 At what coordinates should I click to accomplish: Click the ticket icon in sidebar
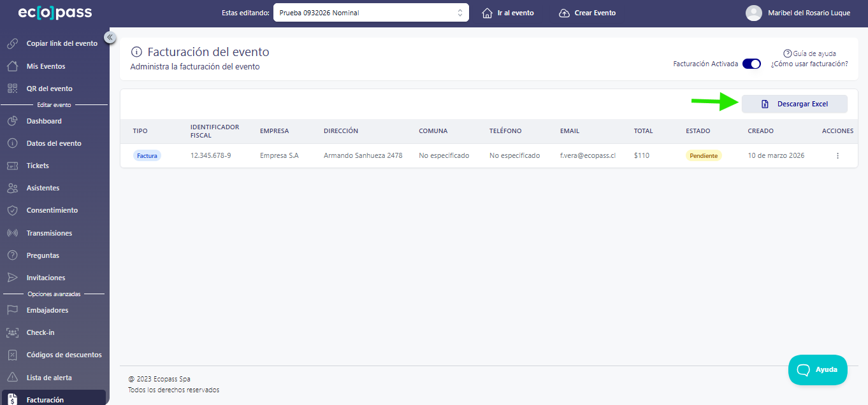12,166
